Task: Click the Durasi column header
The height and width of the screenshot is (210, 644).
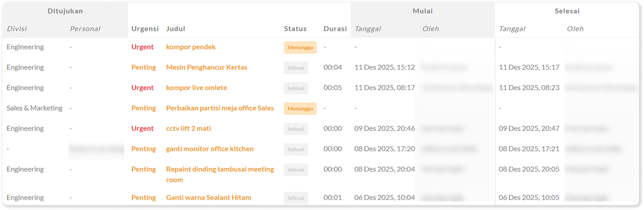Action: point(335,29)
